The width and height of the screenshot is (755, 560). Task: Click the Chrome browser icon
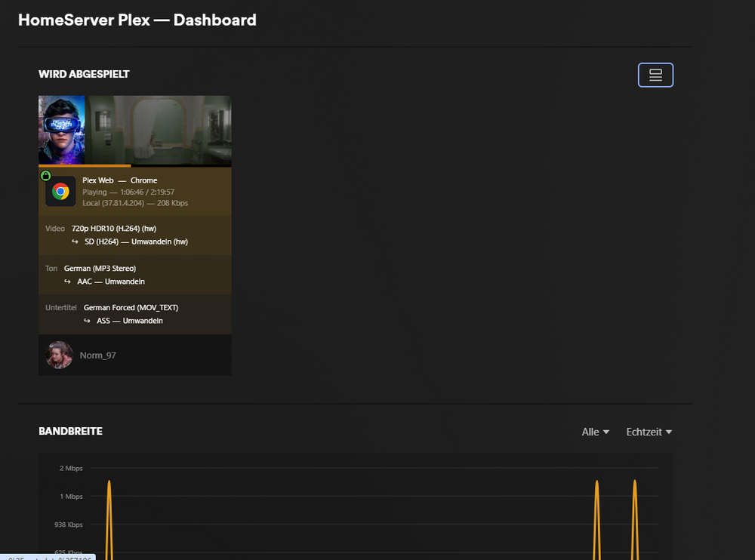60,192
